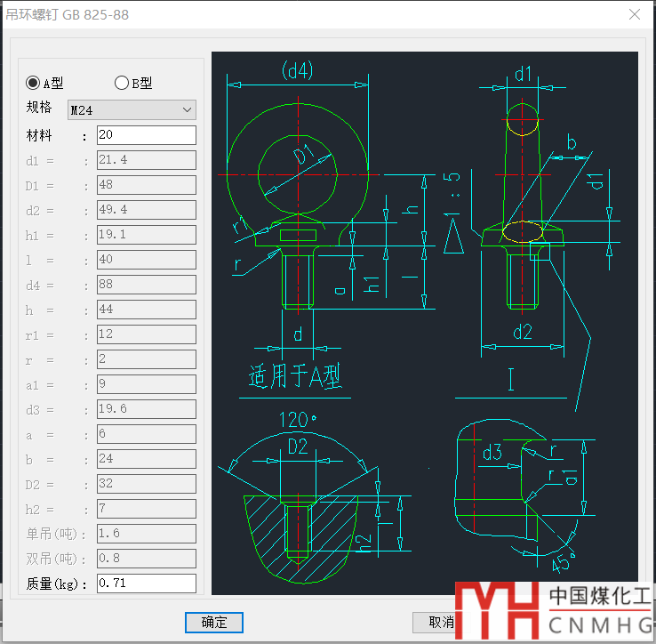Screen dimensions: 656x644
Task: Click the 单吊(吨) field showing 1.6
Action: [x=147, y=534]
